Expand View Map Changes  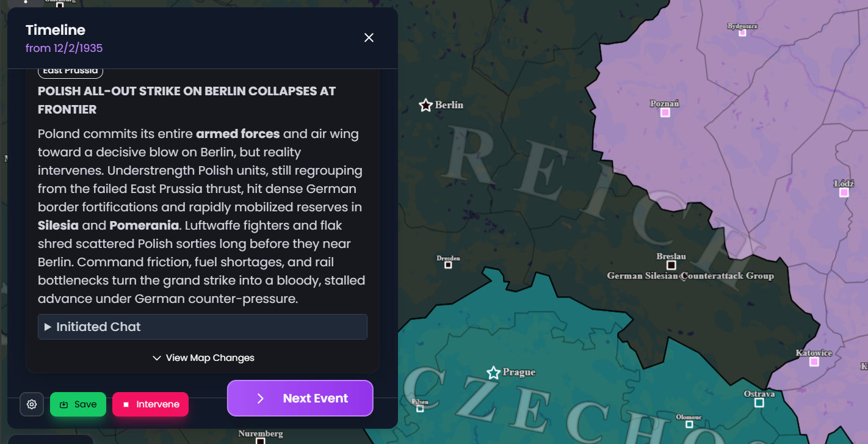click(203, 358)
